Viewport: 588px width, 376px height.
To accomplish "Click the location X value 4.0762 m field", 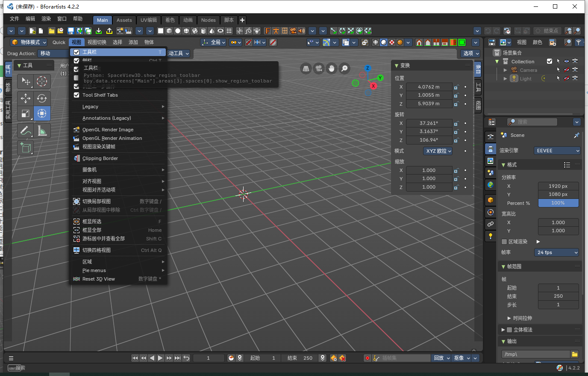I will pos(429,87).
